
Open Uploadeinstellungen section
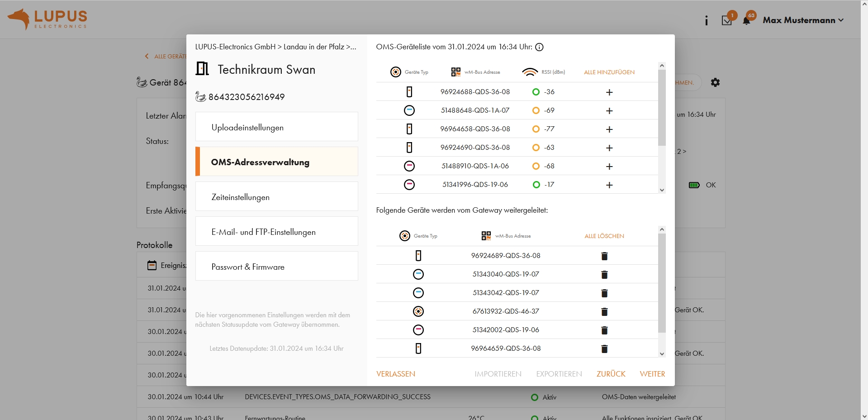[x=277, y=127]
